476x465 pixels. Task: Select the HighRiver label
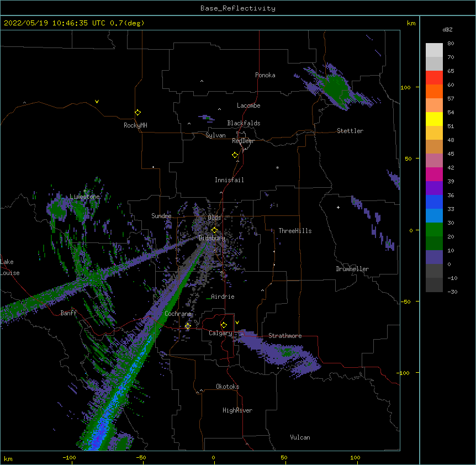point(237,410)
